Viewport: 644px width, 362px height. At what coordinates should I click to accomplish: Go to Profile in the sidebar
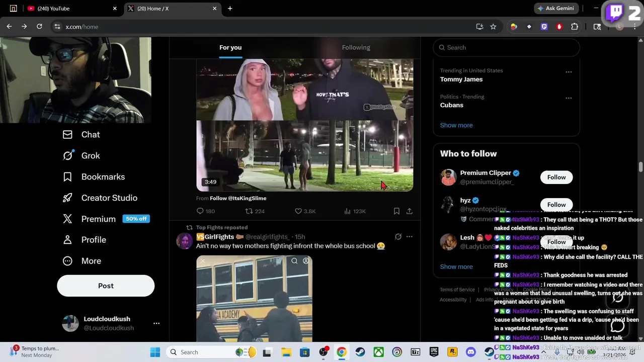click(x=84, y=240)
